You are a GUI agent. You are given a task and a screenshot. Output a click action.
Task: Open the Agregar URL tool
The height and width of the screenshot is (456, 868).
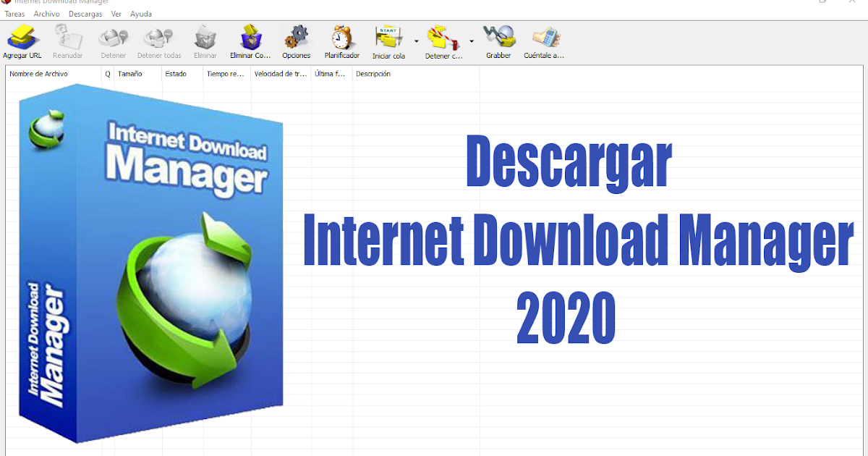[x=22, y=40]
